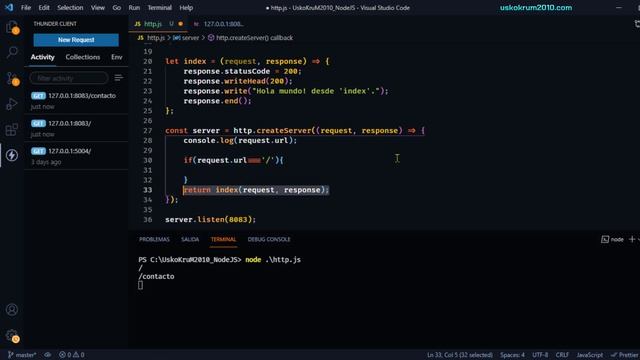This screenshot has width=640, height=360.
Task: Click line number 27 in the gutter
Action: point(148,131)
